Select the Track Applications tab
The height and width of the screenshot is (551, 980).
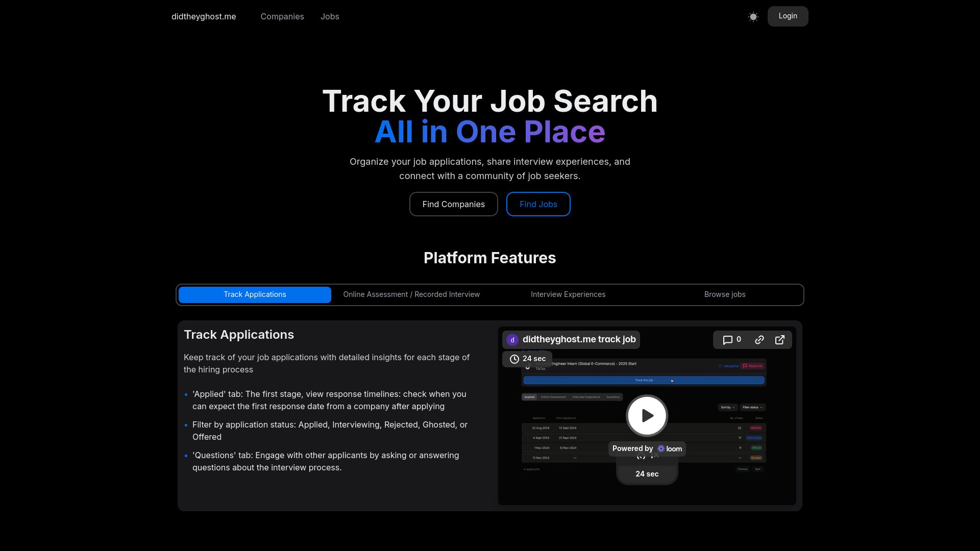pyautogui.click(x=255, y=295)
